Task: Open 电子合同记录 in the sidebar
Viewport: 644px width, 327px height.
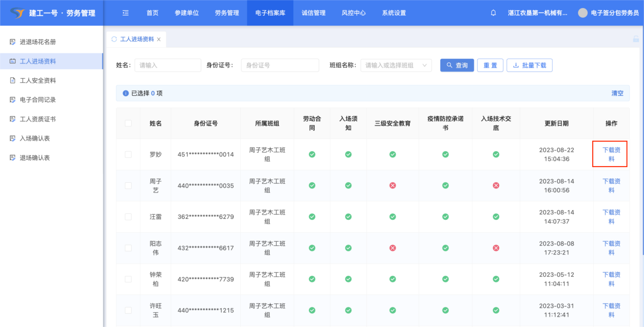Action: pos(38,100)
